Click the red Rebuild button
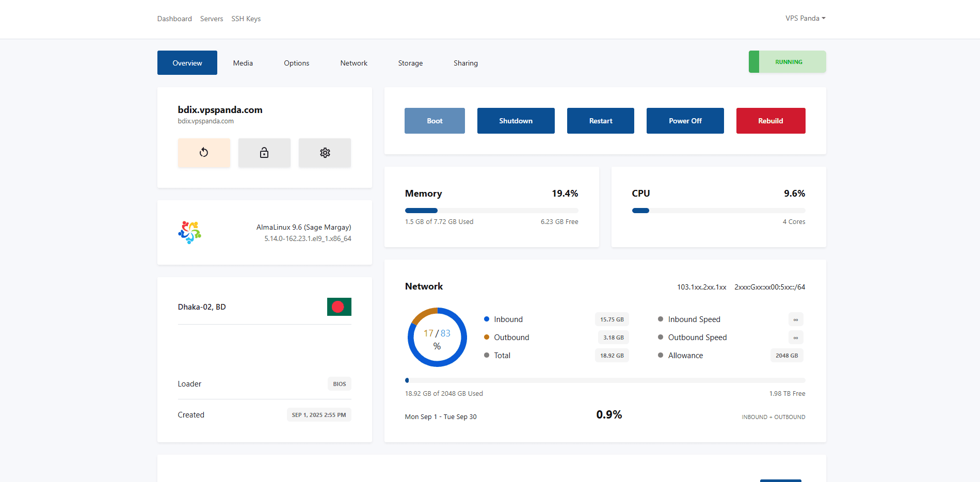This screenshot has height=482, width=980. pyautogui.click(x=770, y=120)
